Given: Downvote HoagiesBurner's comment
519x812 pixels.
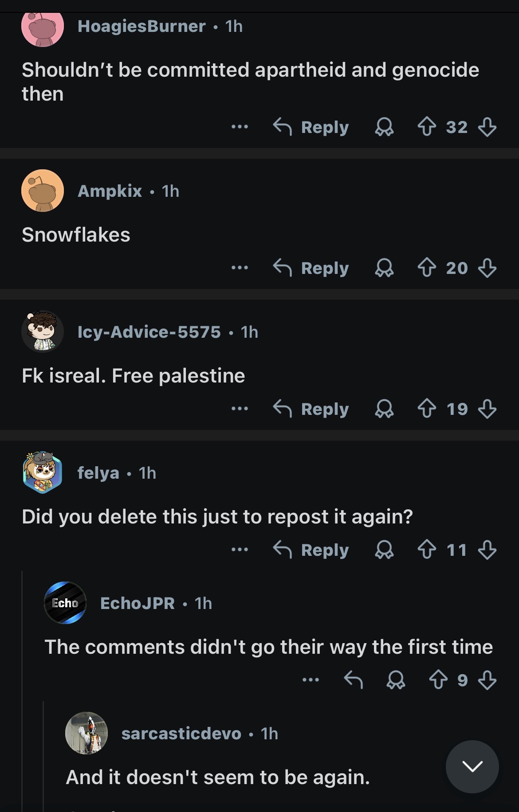Looking at the screenshot, I should coord(487,127).
